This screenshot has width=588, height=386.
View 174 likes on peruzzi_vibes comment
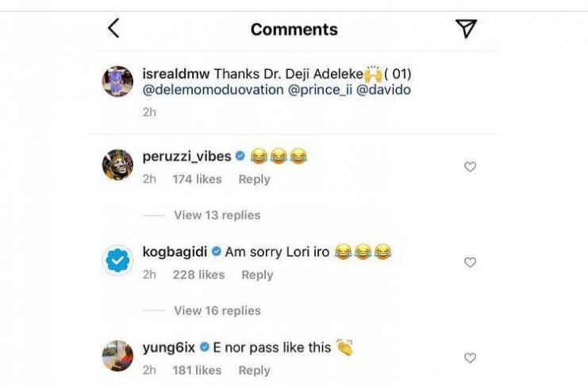click(x=197, y=179)
